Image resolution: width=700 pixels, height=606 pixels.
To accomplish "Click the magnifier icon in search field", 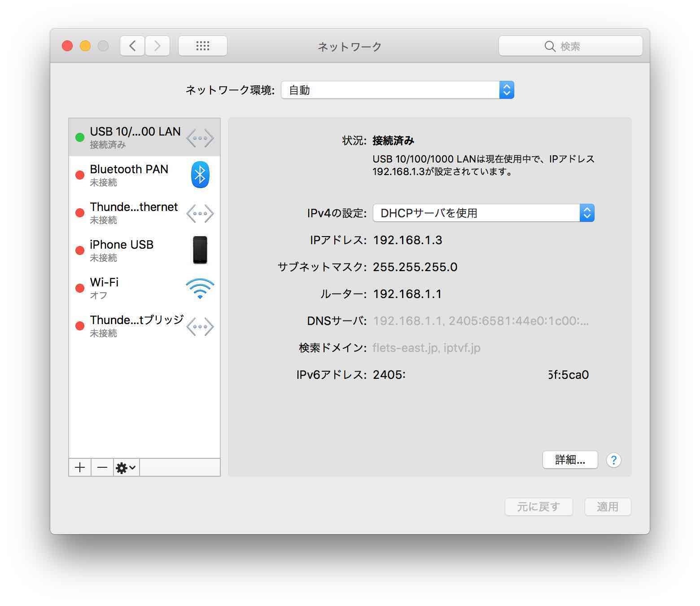I will [x=550, y=46].
